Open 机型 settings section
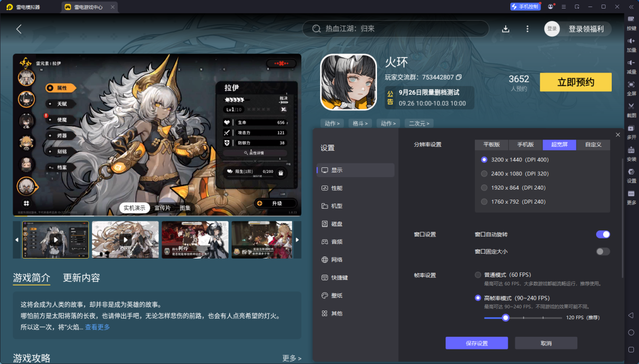639x364 pixels. click(x=355, y=206)
